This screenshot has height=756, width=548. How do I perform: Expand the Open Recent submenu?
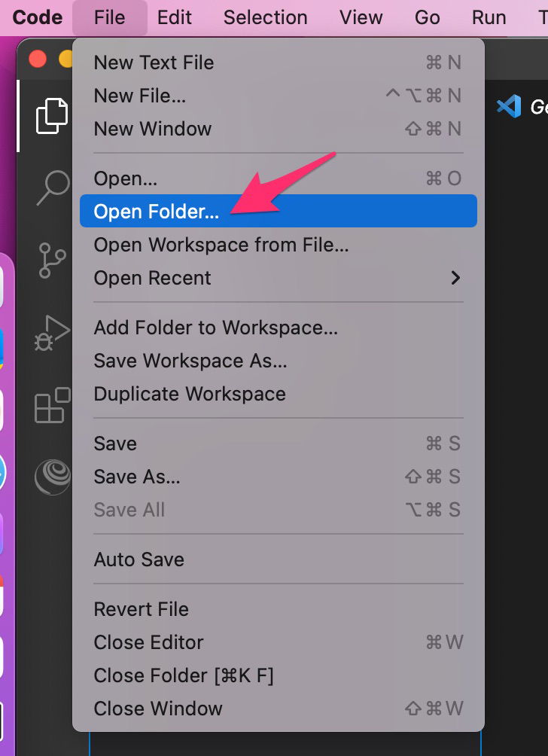278,278
